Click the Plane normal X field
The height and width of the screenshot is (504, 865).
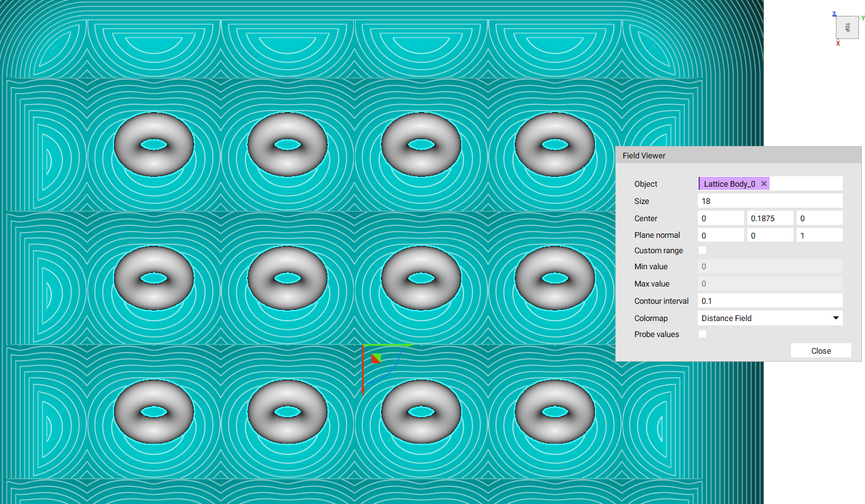(x=721, y=235)
